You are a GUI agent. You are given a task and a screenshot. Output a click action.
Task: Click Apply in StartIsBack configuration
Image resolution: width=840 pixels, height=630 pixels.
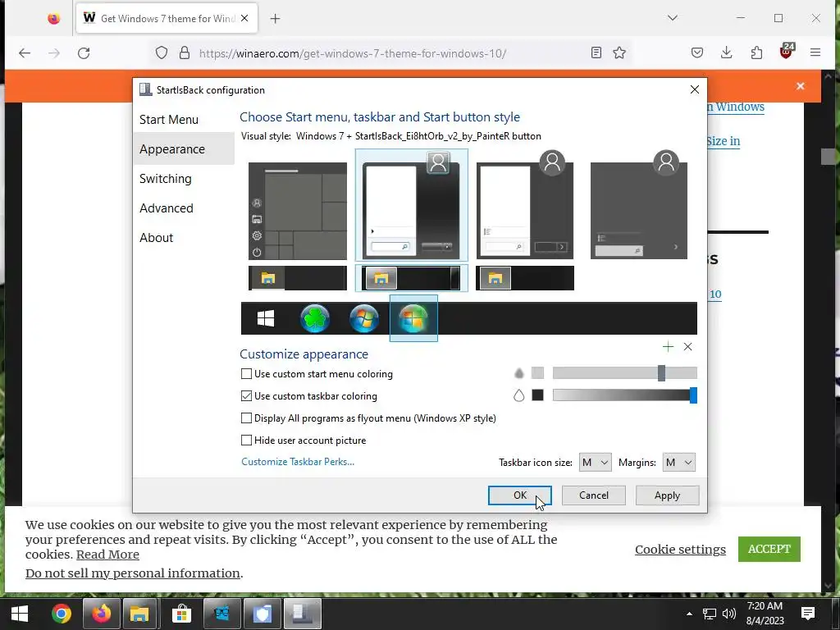coord(667,495)
